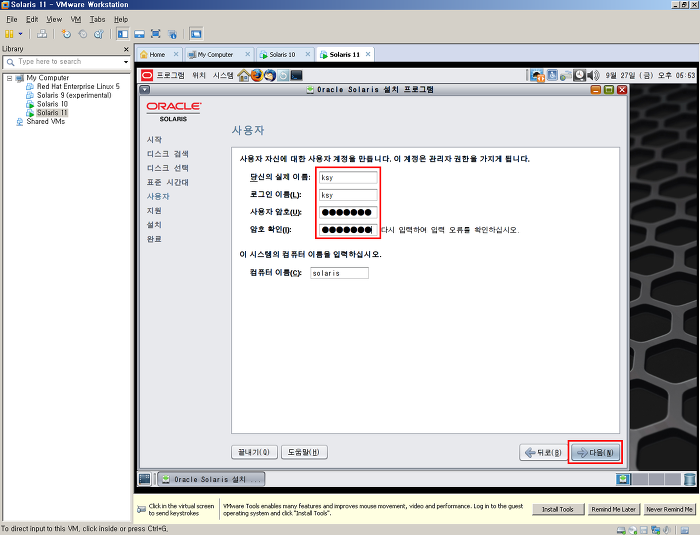Viewport: 700px width, 535px height.
Task: Click the login name (로그인 이름) field
Action: tap(348, 195)
